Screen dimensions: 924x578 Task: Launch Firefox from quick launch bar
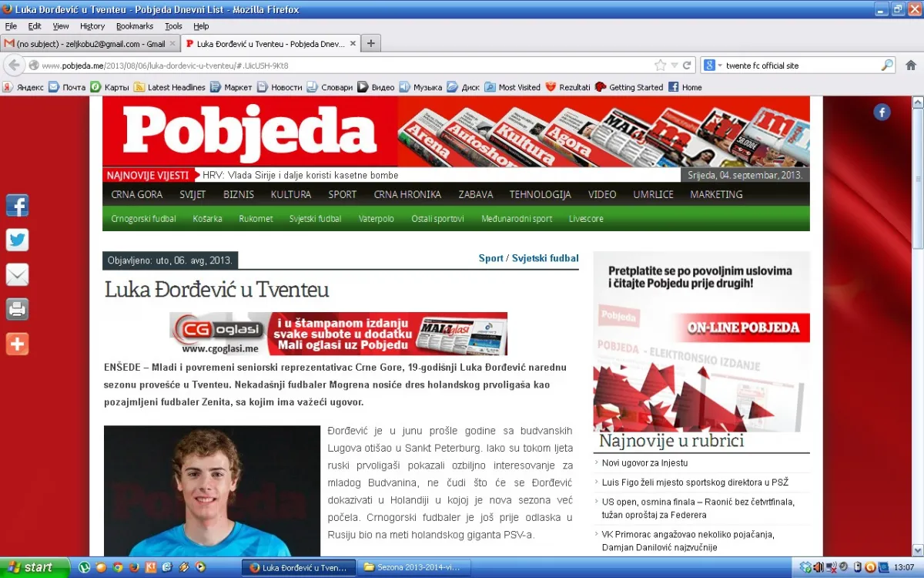tap(133, 567)
